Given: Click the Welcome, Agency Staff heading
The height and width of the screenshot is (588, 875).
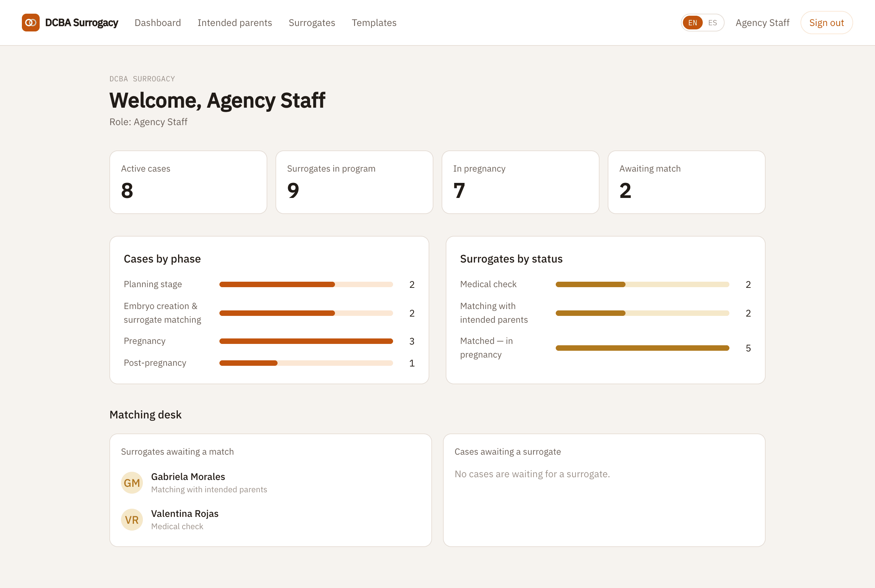Looking at the screenshot, I should pos(217,101).
